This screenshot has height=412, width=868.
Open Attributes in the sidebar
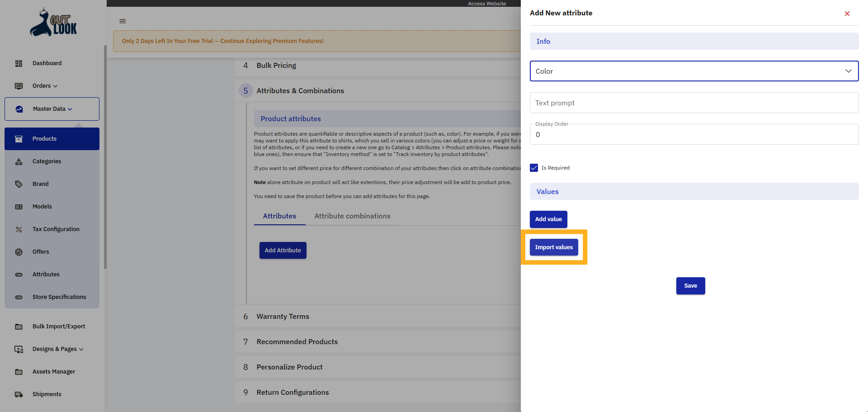click(52, 275)
